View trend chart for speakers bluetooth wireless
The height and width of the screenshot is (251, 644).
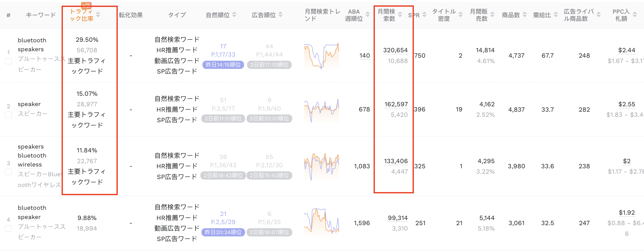(x=321, y=166)
